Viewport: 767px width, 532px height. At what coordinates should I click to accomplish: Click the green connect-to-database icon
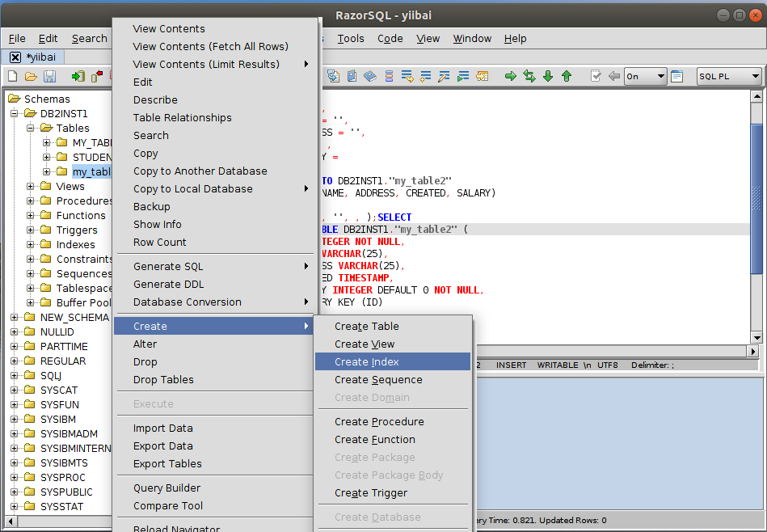[78, 76]
